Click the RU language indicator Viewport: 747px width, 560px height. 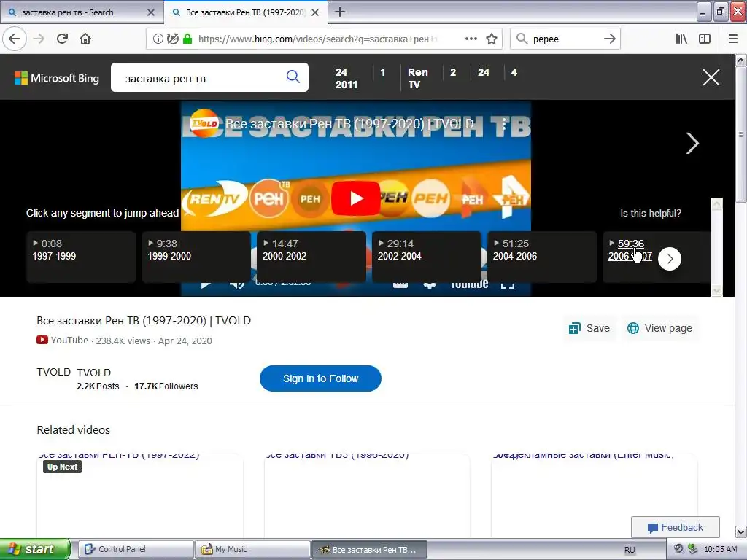tap(630, 550)
